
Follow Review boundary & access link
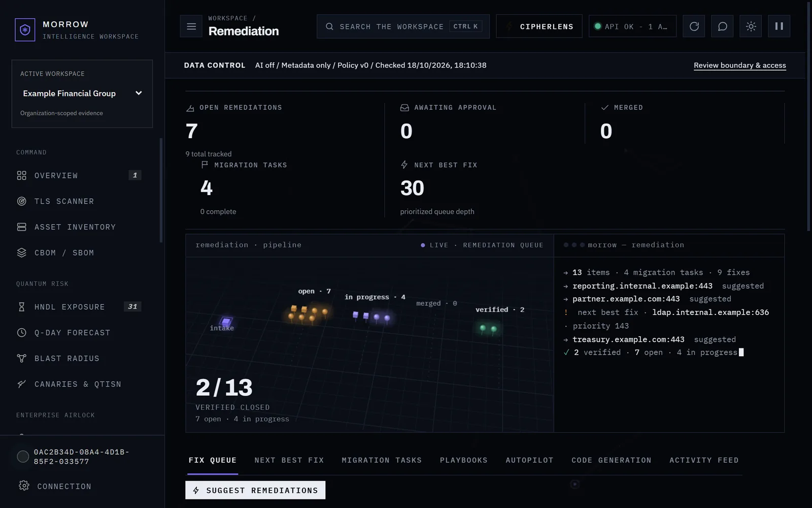(x=740, y=65)
